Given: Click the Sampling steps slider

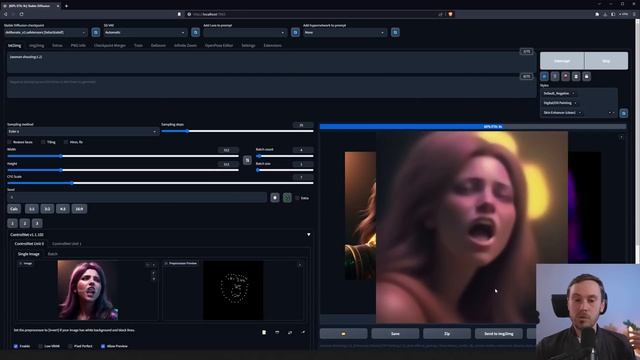Looking at the screenshot, I should (x=237, y=131).
